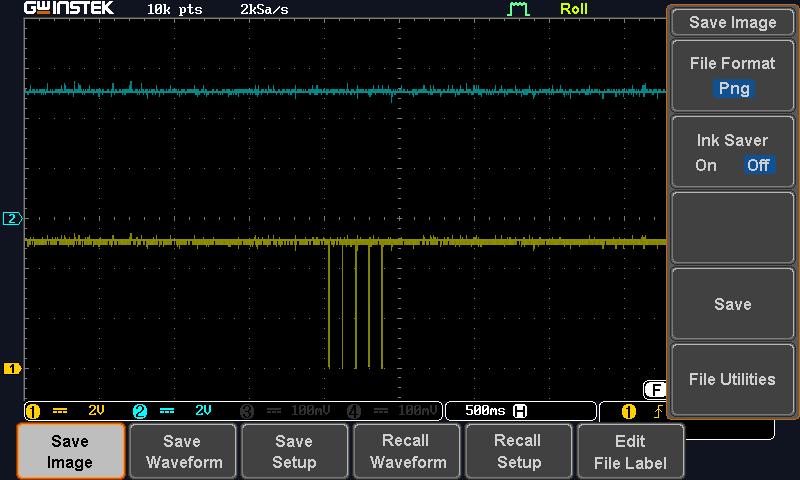The width and height of the screenshot is (800, 480).
Task: Open the Edit File Label menu
Action: (631, 451)
